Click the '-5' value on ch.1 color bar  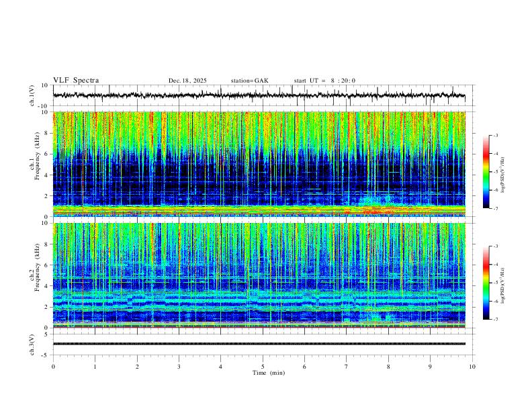[495, 172]
